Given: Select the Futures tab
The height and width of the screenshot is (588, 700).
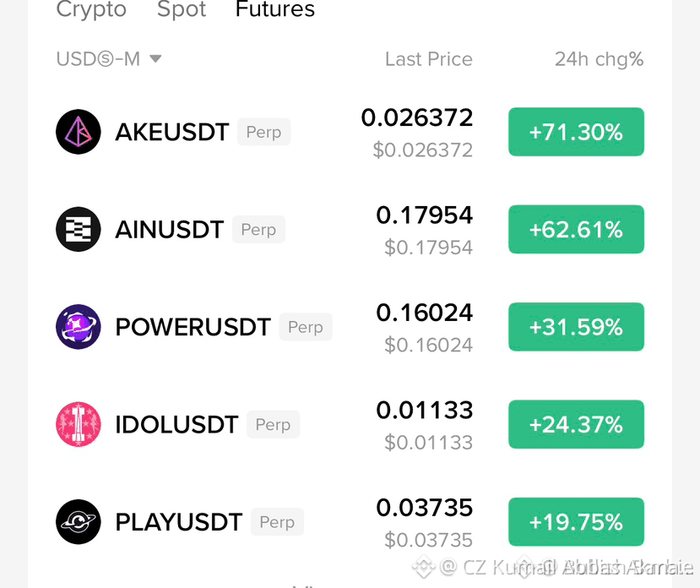Looking at the screenshot, I should tap(275, 8).
